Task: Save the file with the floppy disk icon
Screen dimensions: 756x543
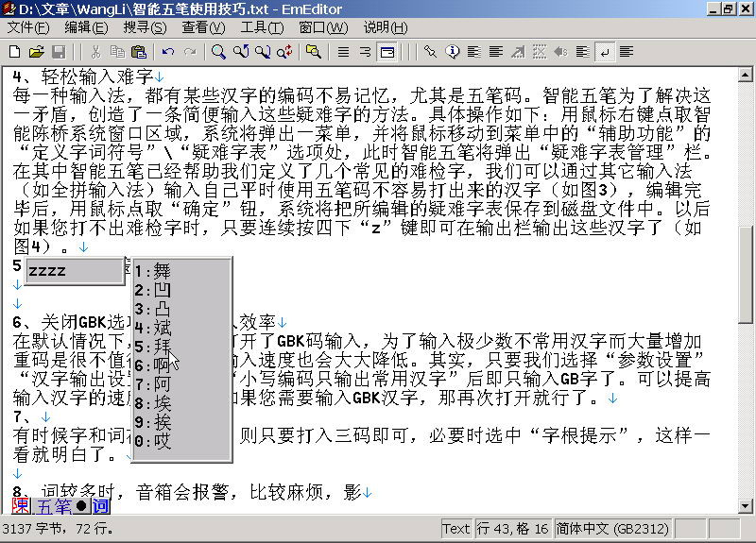Action: point(59,52)
